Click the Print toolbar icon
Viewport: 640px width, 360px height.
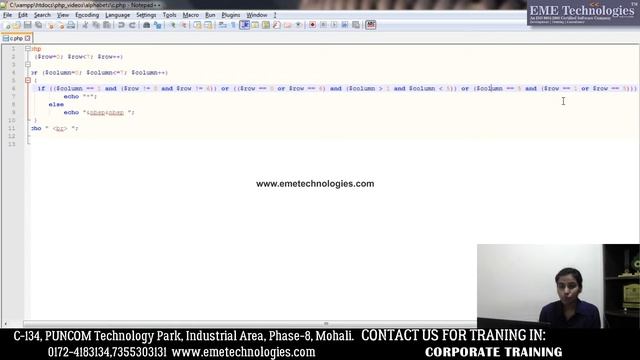71,25
